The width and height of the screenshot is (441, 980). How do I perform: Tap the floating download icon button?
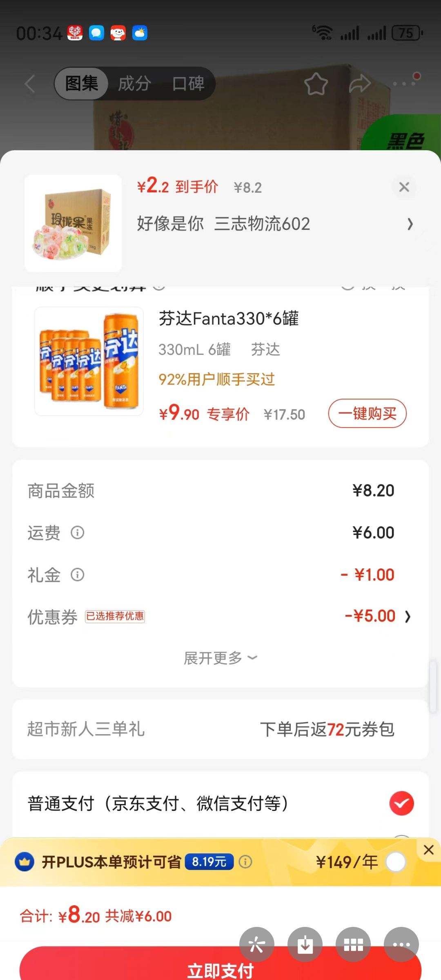click(x=305, y=944)
